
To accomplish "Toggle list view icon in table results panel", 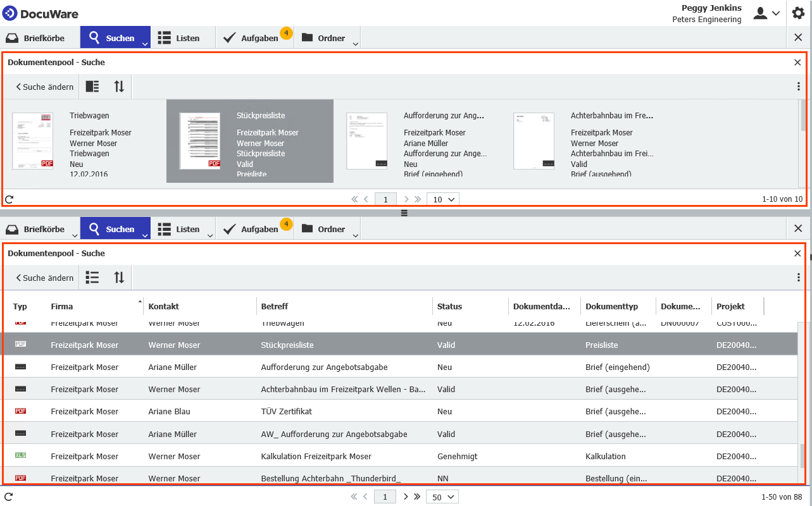I will (x=92, y=277).
